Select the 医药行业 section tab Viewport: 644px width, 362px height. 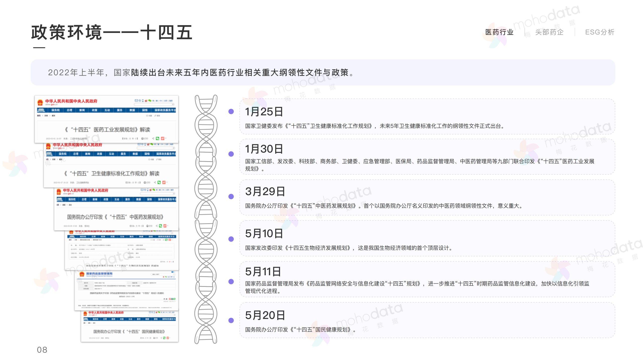499,32
